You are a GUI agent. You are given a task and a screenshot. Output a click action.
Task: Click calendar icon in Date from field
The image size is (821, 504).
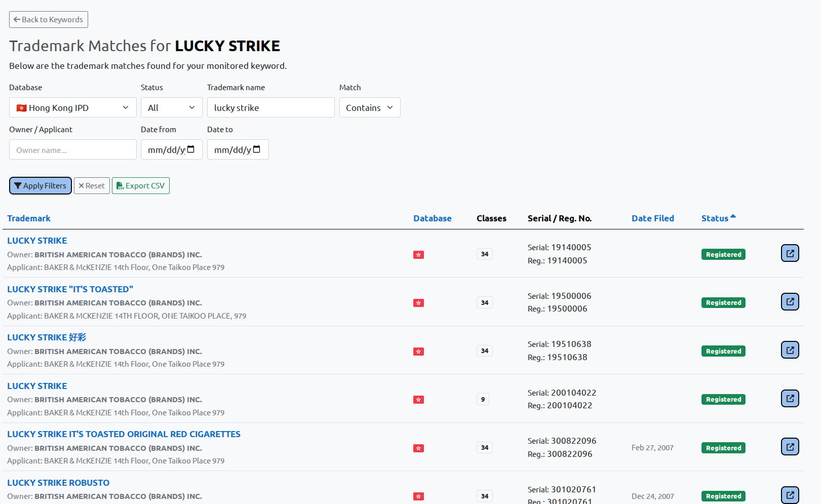click(x=191, y=149)
